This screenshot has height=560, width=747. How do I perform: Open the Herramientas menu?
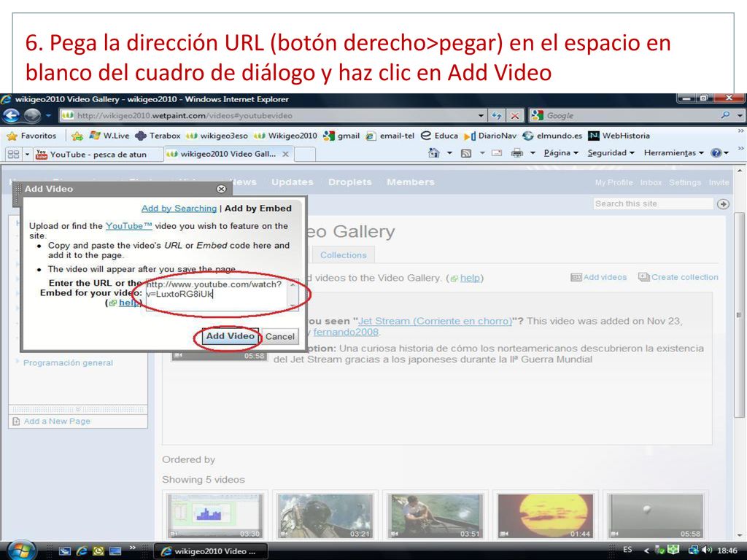pos(673,153)
